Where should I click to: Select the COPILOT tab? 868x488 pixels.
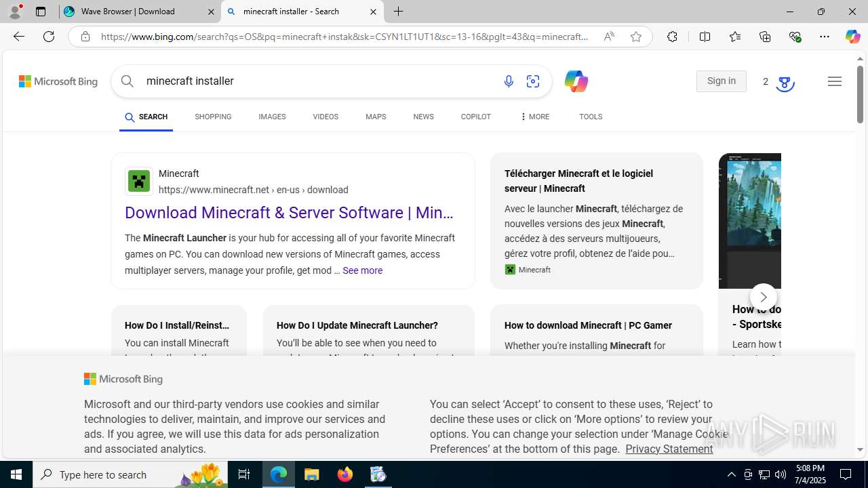(x=476, y=117)
